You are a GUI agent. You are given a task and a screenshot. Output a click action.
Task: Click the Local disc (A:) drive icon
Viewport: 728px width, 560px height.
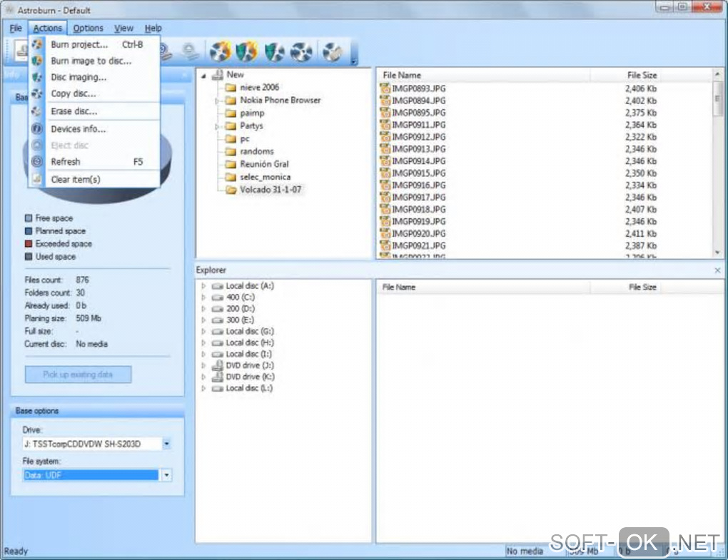tap(217, 286)
